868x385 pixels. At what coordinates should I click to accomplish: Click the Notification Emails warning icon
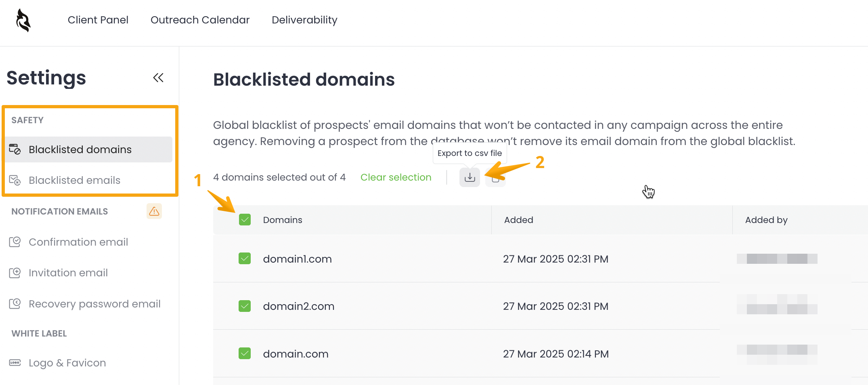click(x=154, y=211)
